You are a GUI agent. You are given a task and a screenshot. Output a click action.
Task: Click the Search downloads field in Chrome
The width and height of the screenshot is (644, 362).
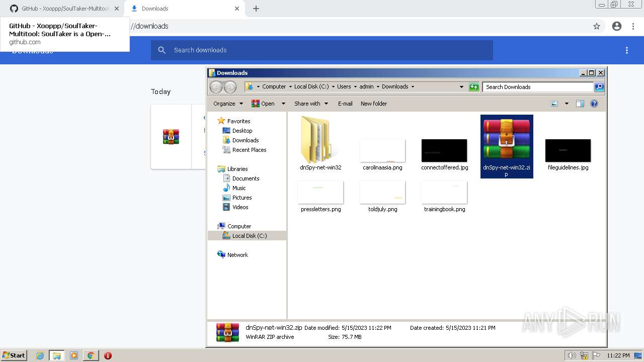(x=322, y=50)
